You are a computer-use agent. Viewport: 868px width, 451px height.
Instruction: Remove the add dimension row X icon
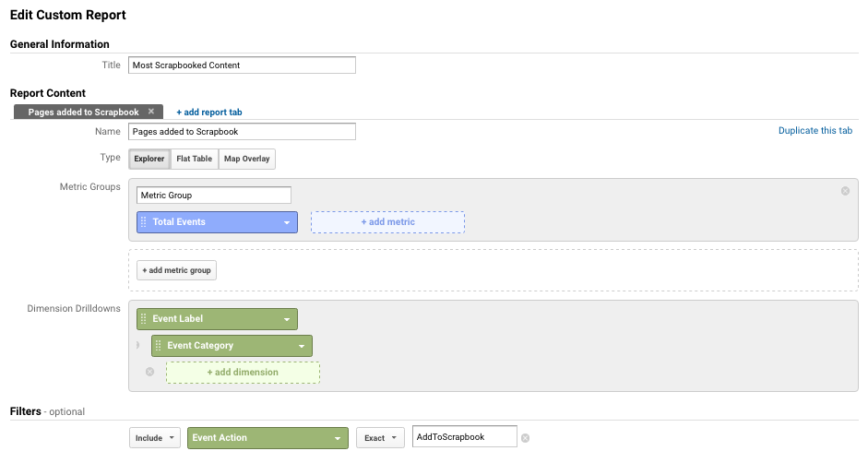(150, 372)
